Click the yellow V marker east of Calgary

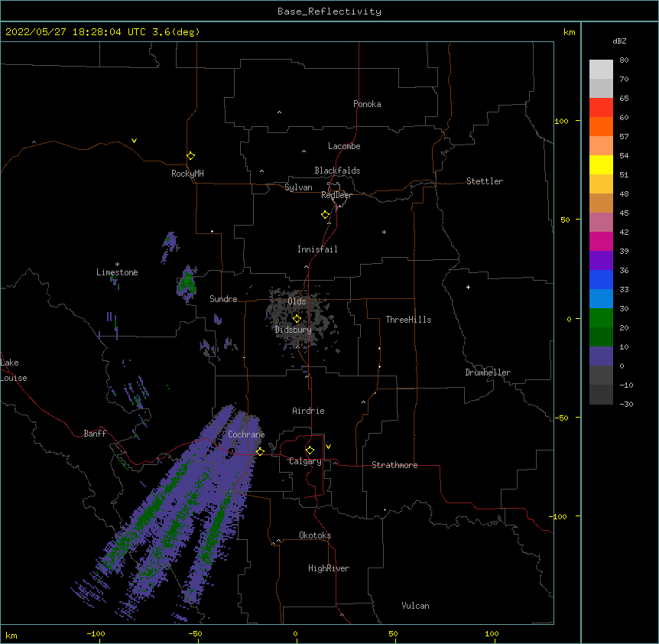pyautogui.click(x=328, y=447)
